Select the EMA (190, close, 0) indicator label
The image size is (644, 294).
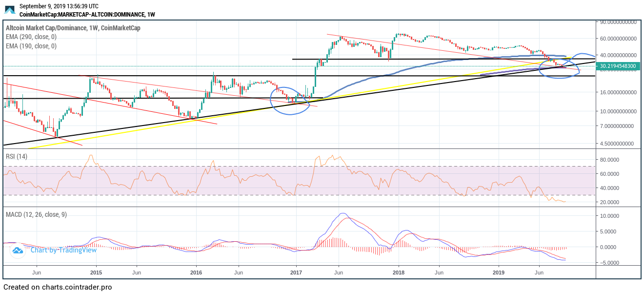click(x=31, y=46)
